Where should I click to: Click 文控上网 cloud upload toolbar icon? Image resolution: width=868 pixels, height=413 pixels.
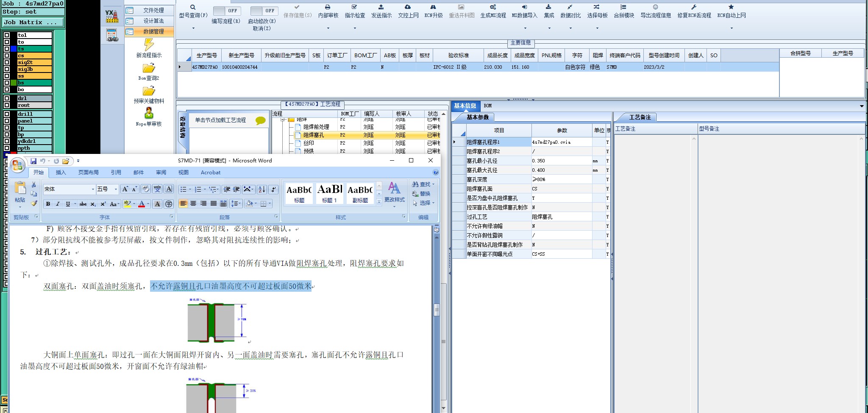[408, 7]
